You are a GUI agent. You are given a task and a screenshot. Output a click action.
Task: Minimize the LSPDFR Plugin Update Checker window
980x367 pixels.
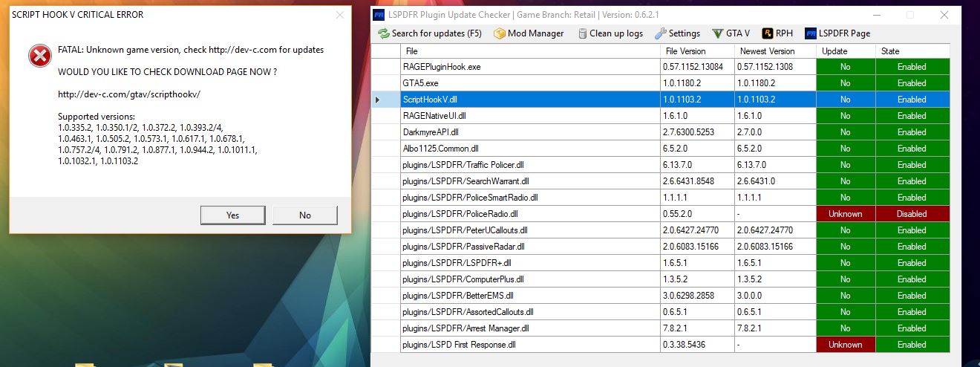click(x=878, y=14)
